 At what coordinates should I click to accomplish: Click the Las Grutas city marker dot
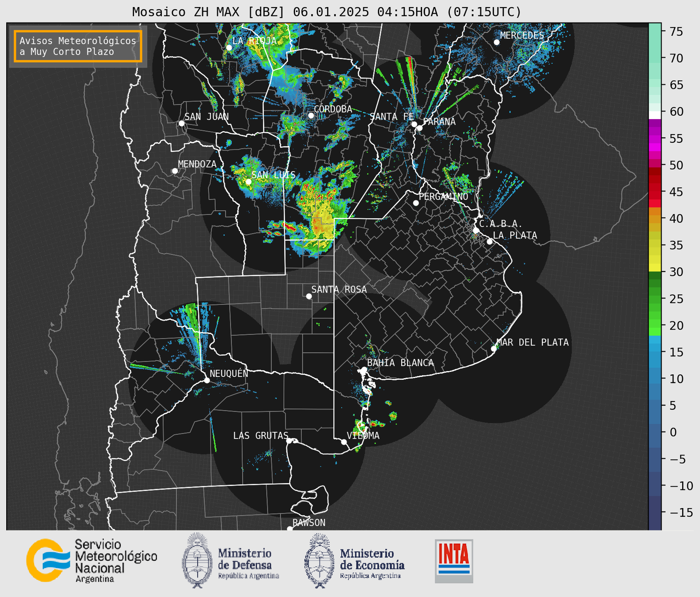click(289, 440)
